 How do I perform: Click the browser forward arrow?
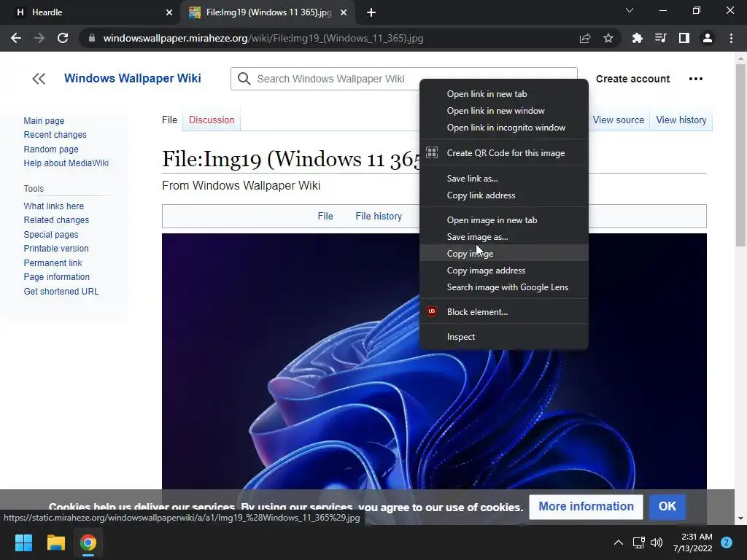pyautogui.click(x=39, y=38)
